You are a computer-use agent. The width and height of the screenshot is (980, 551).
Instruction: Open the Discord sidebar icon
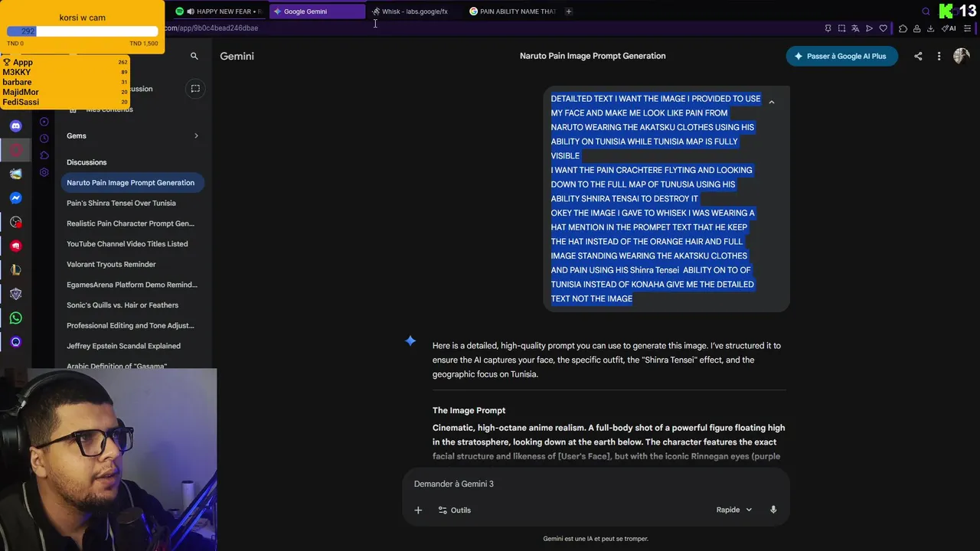click(15, 126)
